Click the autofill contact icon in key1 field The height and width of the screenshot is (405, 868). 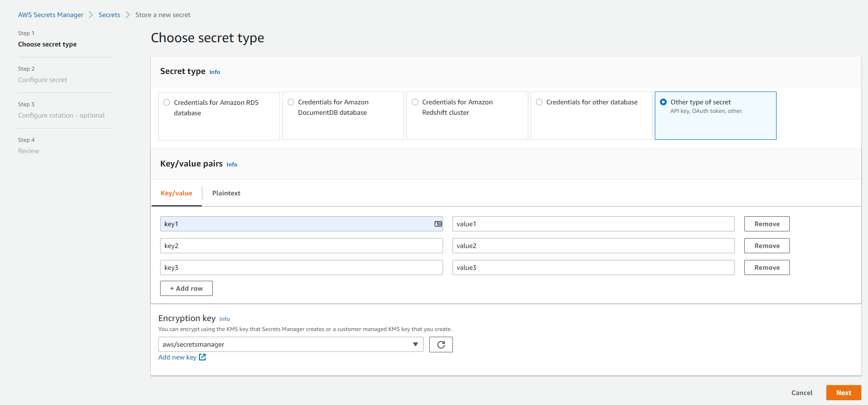[438, 224]
